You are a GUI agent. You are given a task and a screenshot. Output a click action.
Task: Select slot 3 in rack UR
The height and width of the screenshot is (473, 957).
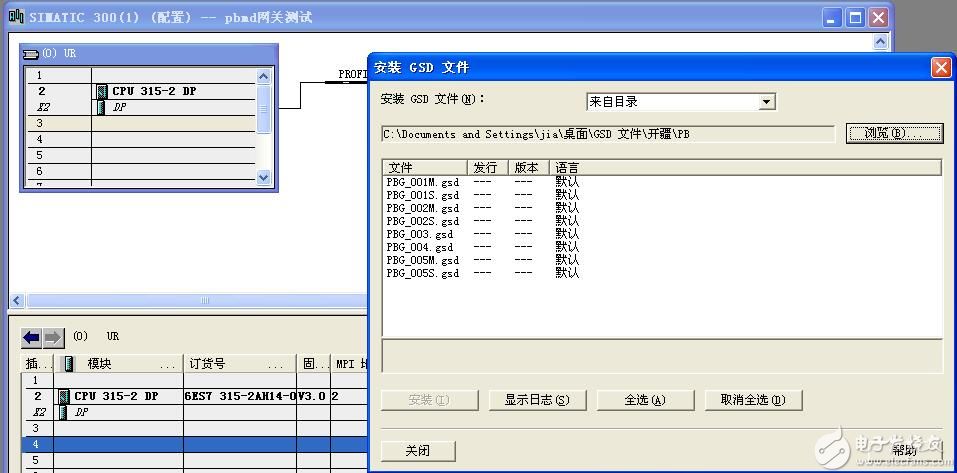(x=140, y=123)
